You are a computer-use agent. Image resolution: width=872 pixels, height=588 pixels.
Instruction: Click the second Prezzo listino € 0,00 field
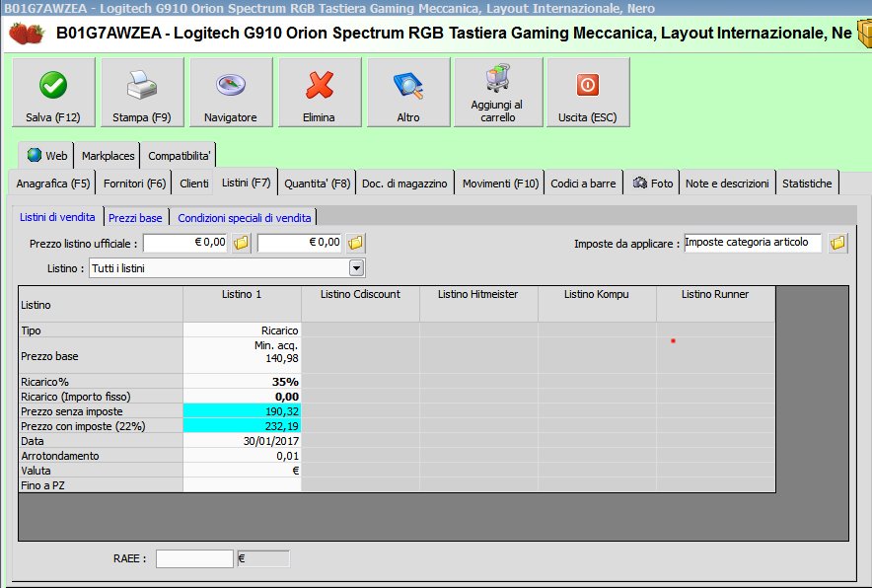(x=300, y=243)
